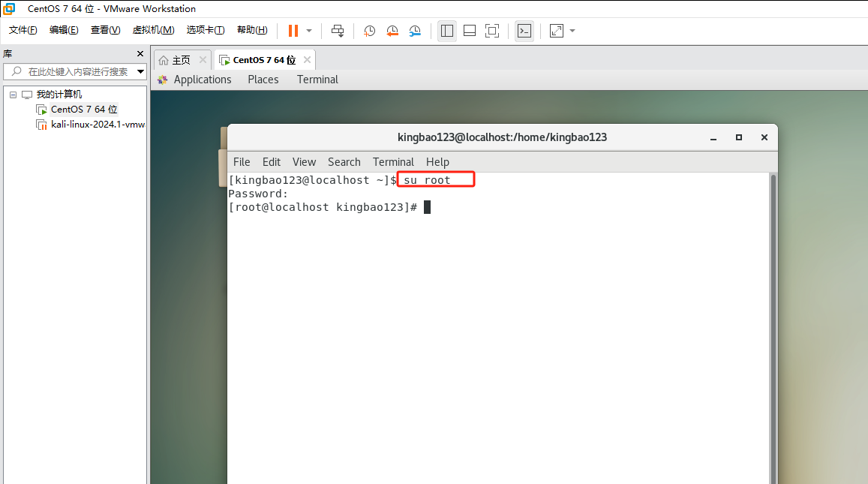The height and width of the screenshot is (484, 868).
Task: Select kali-linux-2024.1-vmw in the library
Action: coord(98,125)
